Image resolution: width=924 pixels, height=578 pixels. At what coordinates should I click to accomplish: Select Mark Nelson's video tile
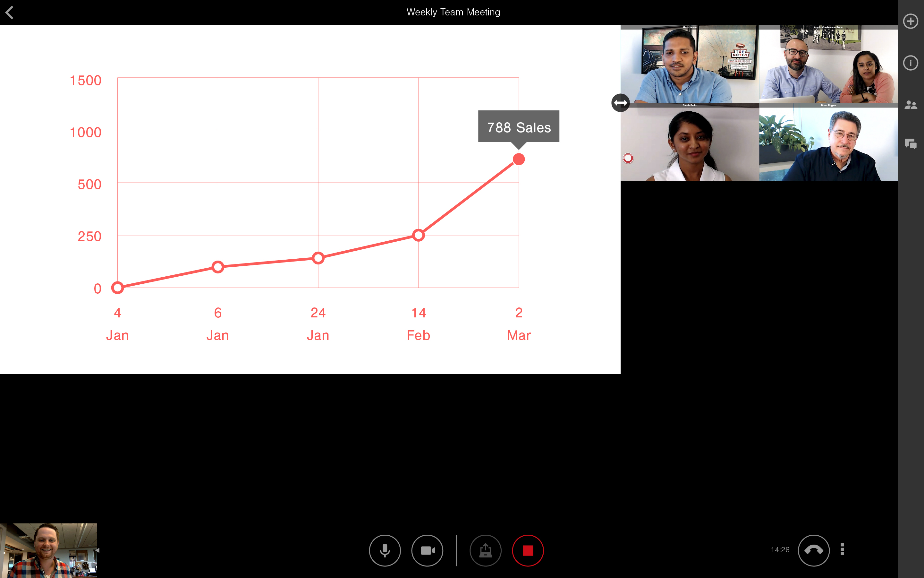click(690, 64)
